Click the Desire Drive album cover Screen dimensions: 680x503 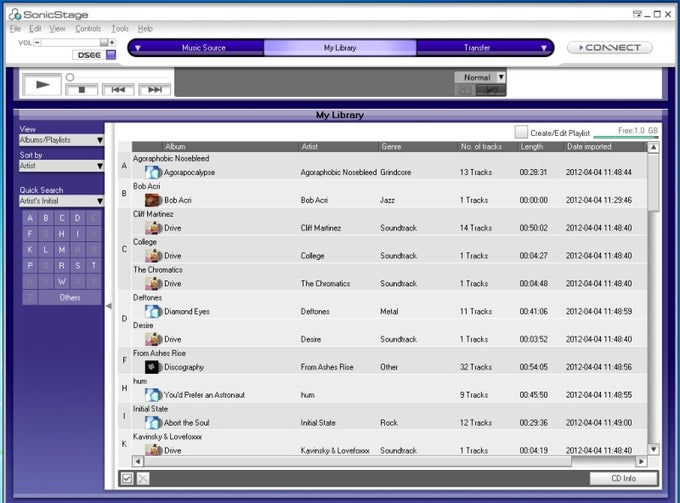(x=153, y=339)
